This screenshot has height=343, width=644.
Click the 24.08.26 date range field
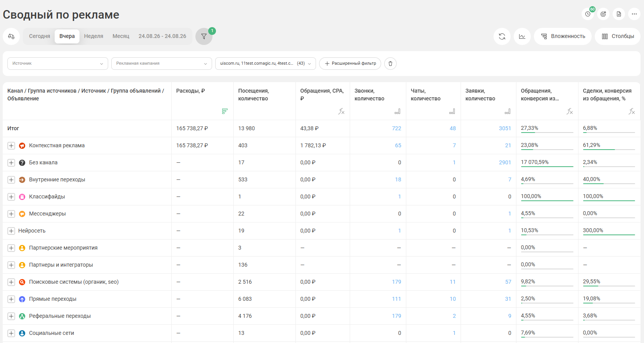pyautogui.click(x=162, y=36)
